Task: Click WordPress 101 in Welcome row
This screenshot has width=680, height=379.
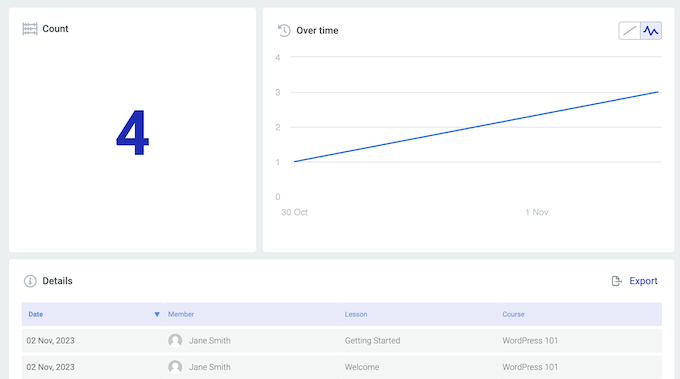Action: pos(530,367)
